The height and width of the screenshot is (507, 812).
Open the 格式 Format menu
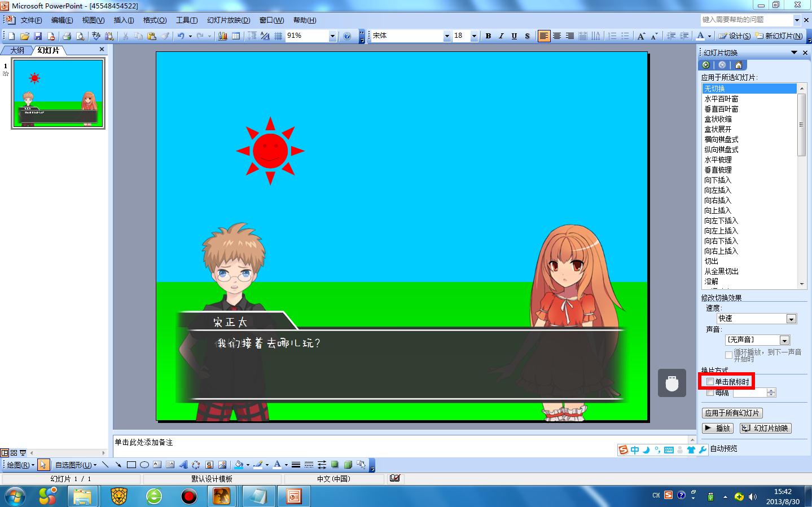tap(155, 20)
